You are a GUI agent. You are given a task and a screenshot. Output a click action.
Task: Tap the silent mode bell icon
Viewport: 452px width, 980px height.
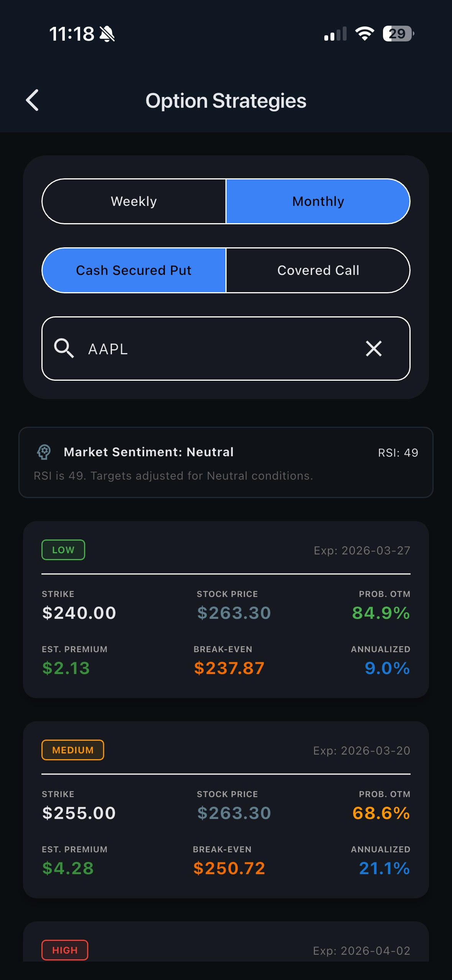tap(107, 34)
